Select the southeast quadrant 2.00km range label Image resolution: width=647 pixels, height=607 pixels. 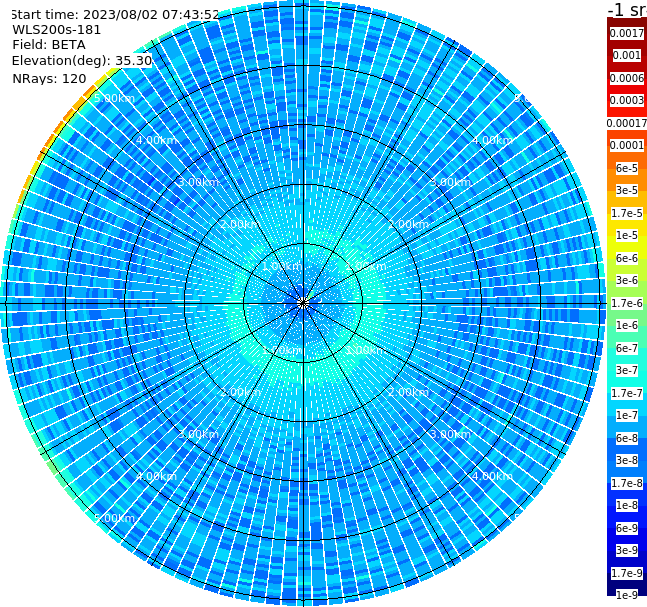coord(408,392)
